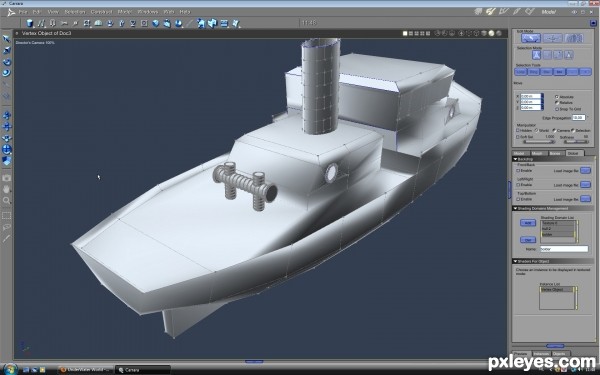Select the marquee rectangle selection tool in the left sidebar

7,216
